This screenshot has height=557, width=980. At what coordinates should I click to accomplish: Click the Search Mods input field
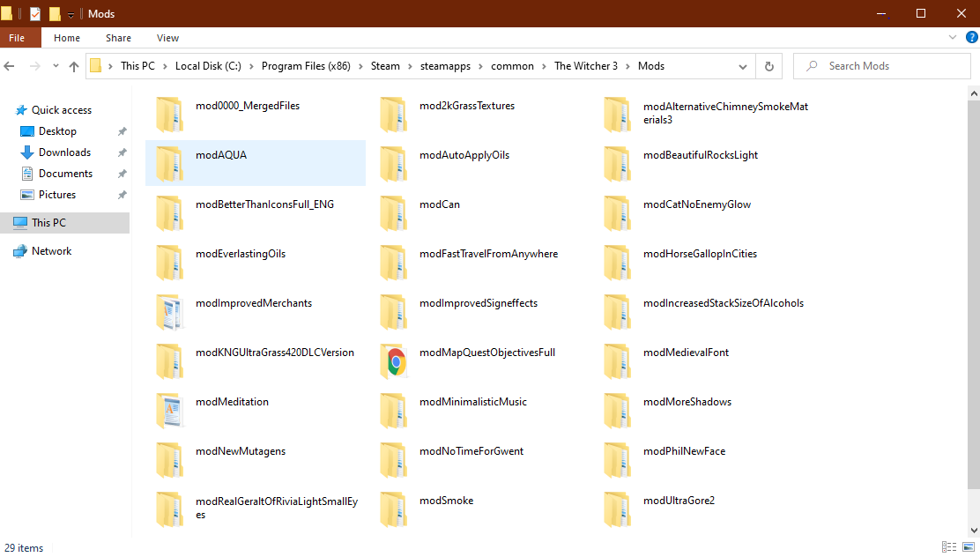coord(882,66)
